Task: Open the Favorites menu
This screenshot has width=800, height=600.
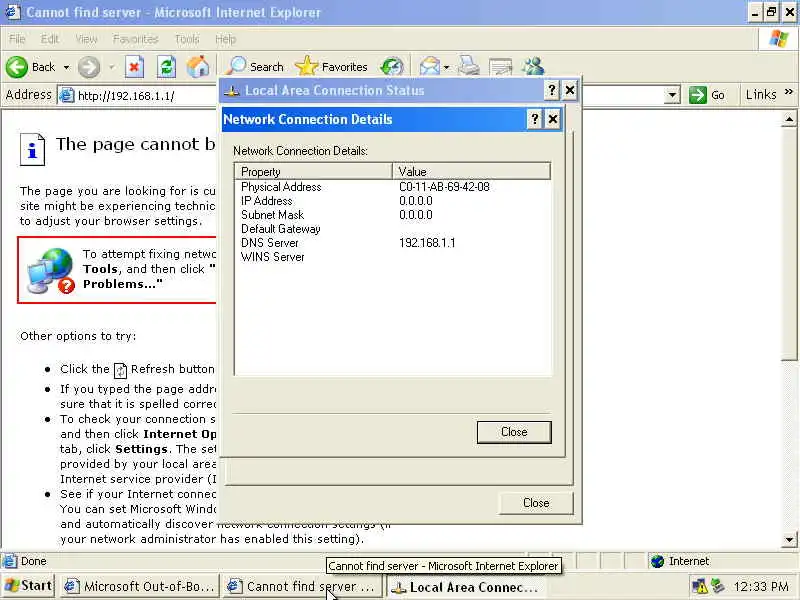Action: (135, 39)
